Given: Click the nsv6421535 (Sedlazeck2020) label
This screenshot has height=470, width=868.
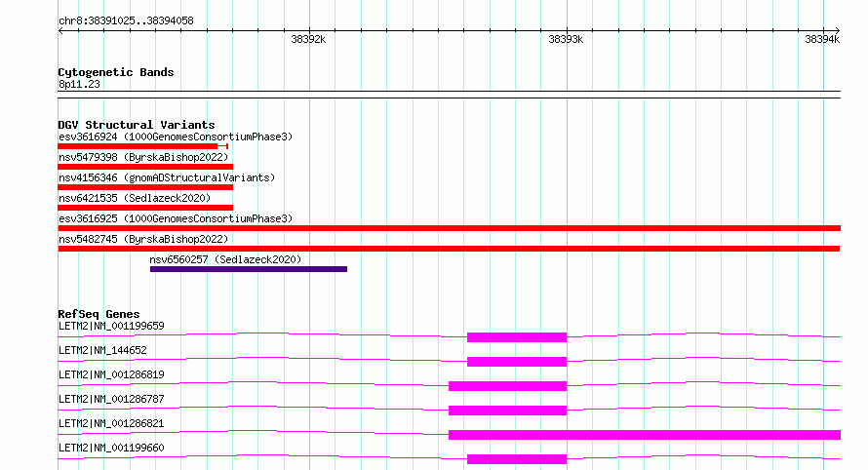Looking at the screenshot, I should click(x=135, y=198).
